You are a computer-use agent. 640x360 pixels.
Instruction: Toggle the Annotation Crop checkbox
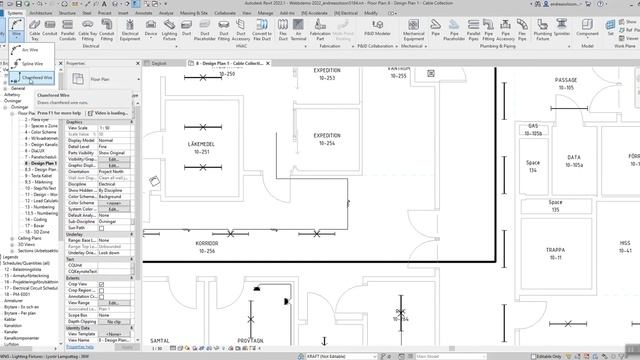click(101, 297)
